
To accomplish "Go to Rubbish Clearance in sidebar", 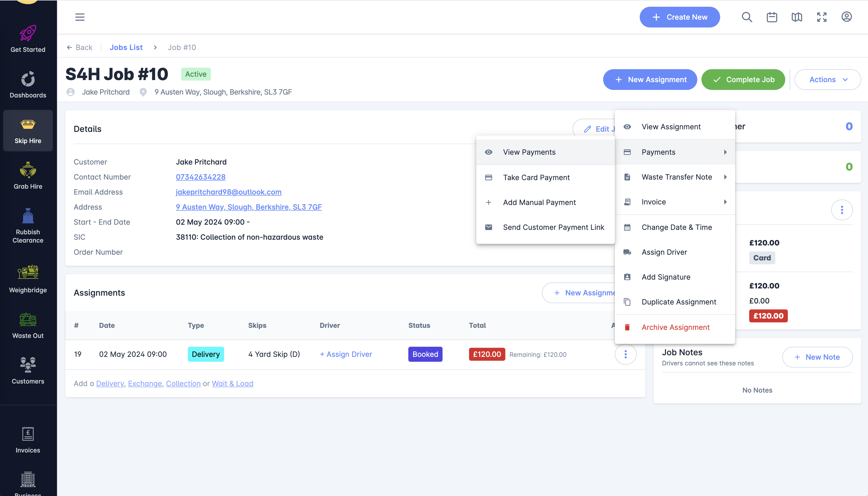I will tap(27, 225).
